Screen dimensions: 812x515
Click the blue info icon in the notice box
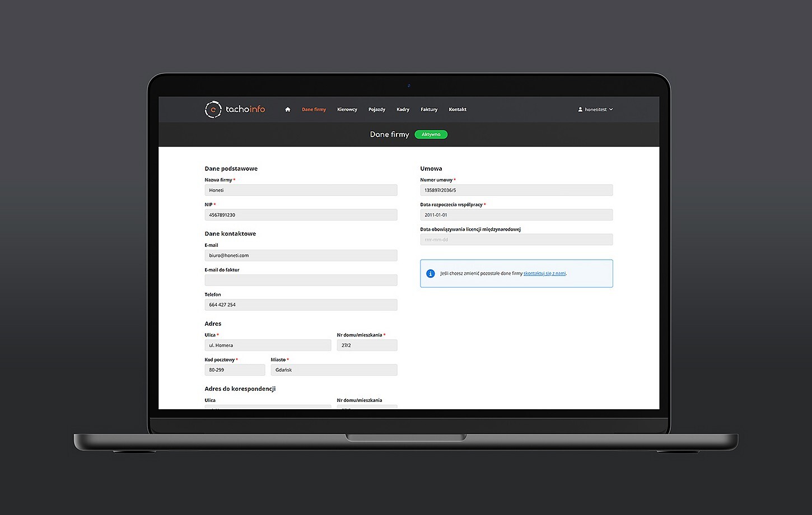[x=430, y=273]
